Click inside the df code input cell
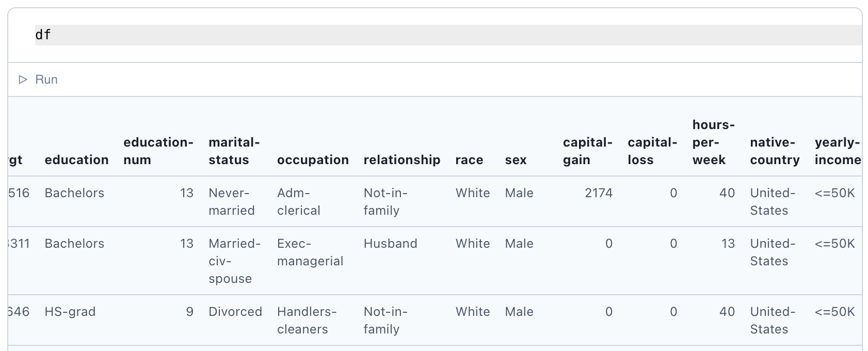Screen dimensions: 868x351 click(448, 35)
